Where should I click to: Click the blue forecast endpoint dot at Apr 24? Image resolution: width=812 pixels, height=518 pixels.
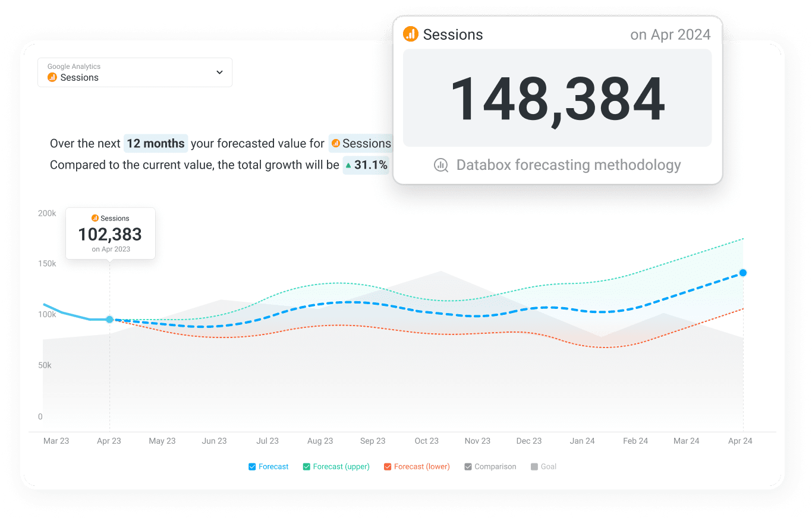click(743, 273)
